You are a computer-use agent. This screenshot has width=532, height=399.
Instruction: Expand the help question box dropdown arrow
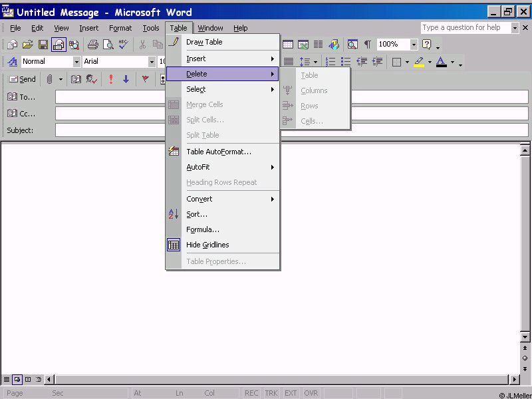515,28
